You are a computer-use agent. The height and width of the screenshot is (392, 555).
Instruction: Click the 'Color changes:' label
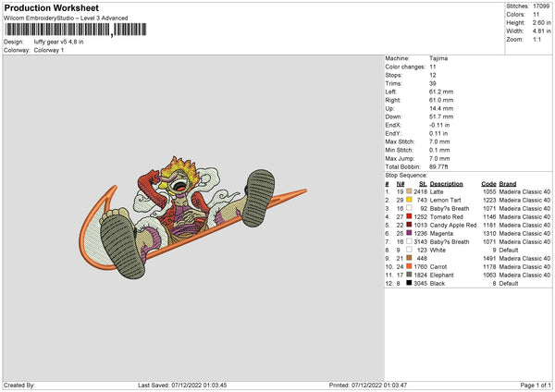click(405, 67)
